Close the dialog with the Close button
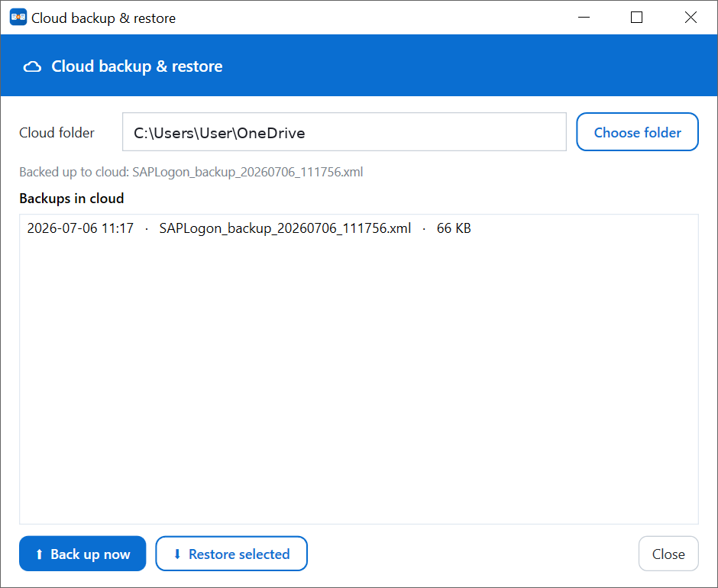 (668, 554)
